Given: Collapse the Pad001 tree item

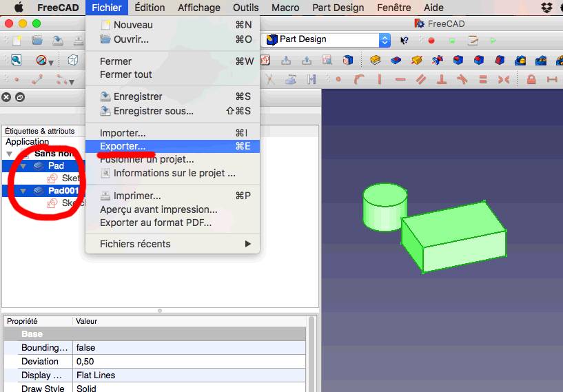Looking at the screenshot, I should point(23,191).
